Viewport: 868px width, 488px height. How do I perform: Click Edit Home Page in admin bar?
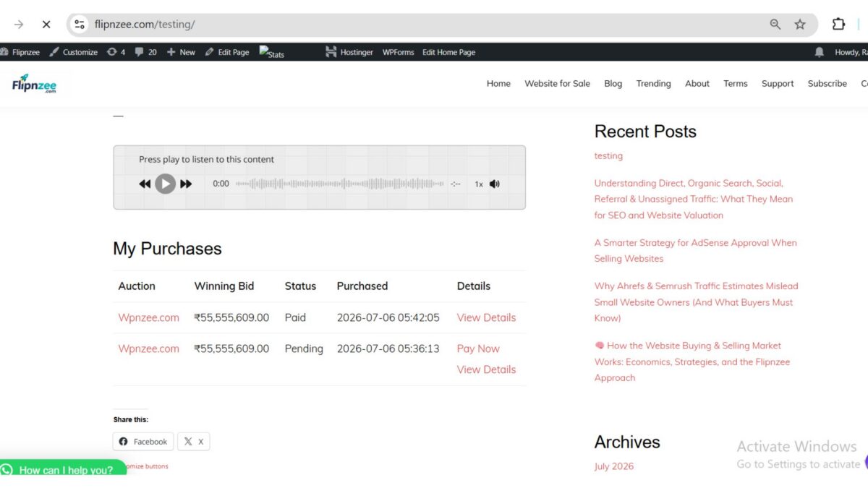click(x=448, y=52)
